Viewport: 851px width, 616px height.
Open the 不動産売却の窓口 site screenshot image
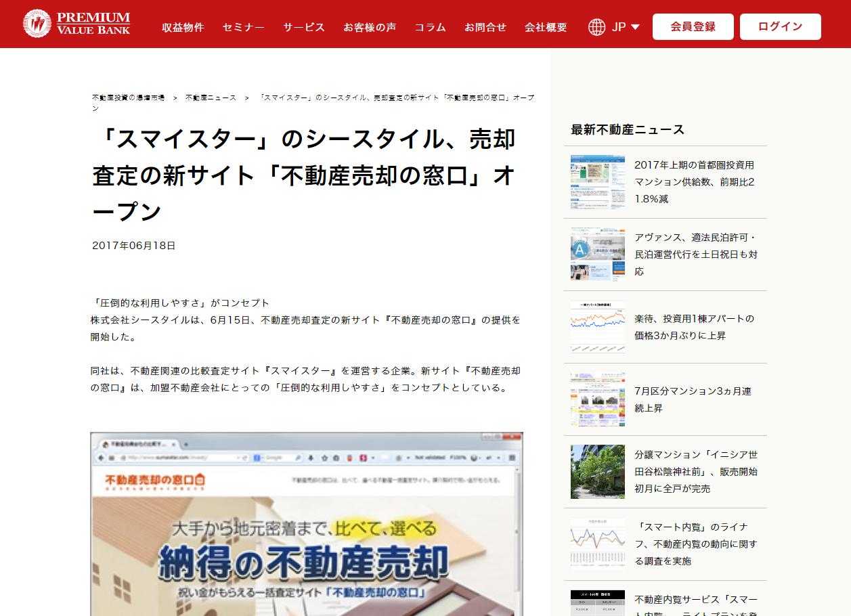click(307, 524)
